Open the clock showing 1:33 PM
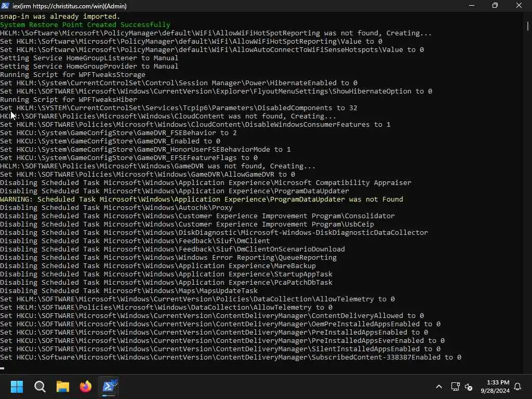The image size is (532, 399). 495,387
